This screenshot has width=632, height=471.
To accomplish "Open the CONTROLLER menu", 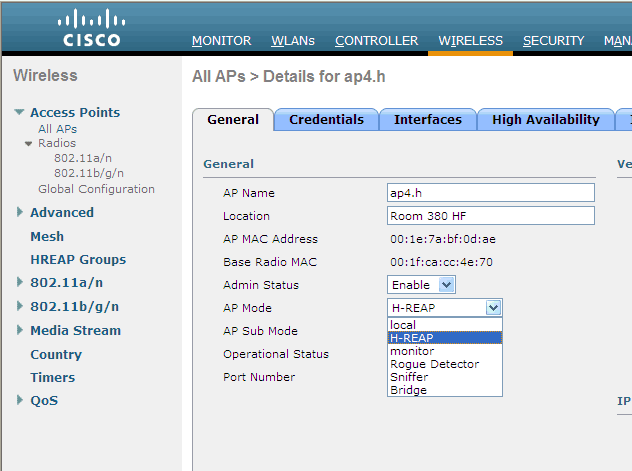I will [x=376, y=41].
